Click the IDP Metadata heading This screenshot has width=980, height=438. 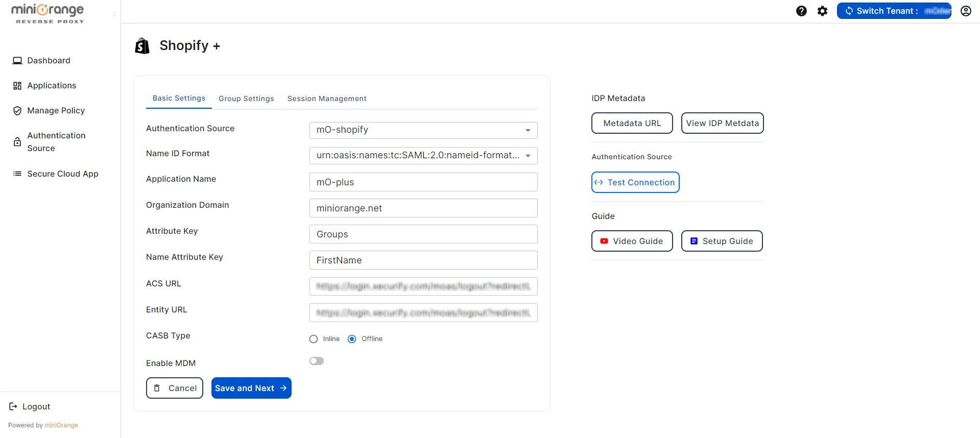coord(618,98)
